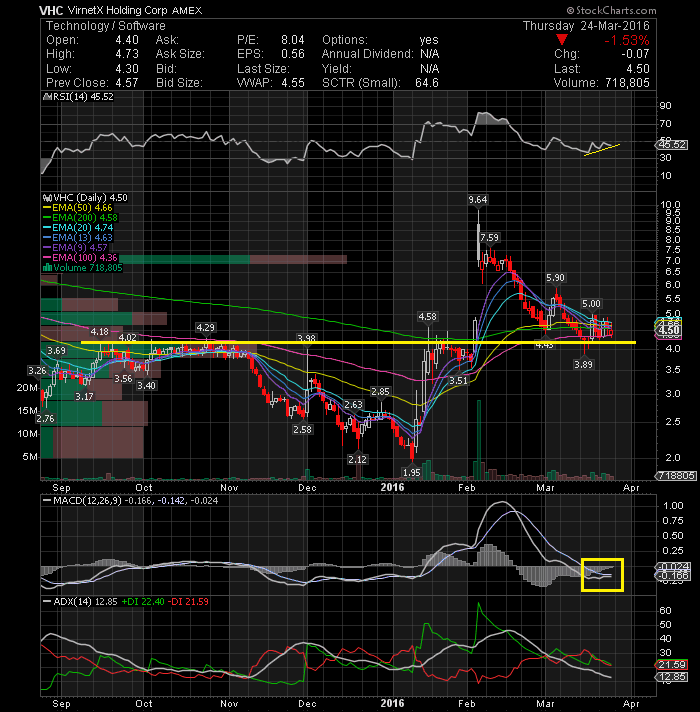Image resolution: width=700 pixels, height=712 pixels.
Task: Click the AMEX exchange label
Action: 187,10
